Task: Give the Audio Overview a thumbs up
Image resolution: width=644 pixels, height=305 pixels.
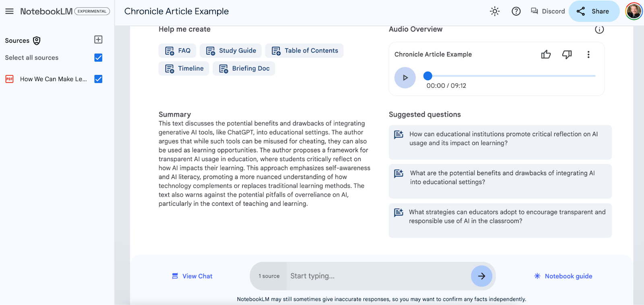Action: [546, 54]
